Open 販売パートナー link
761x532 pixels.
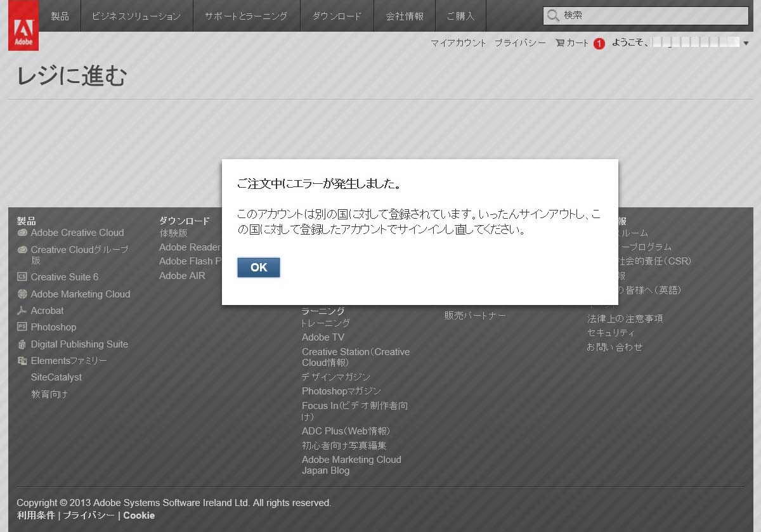475,315
